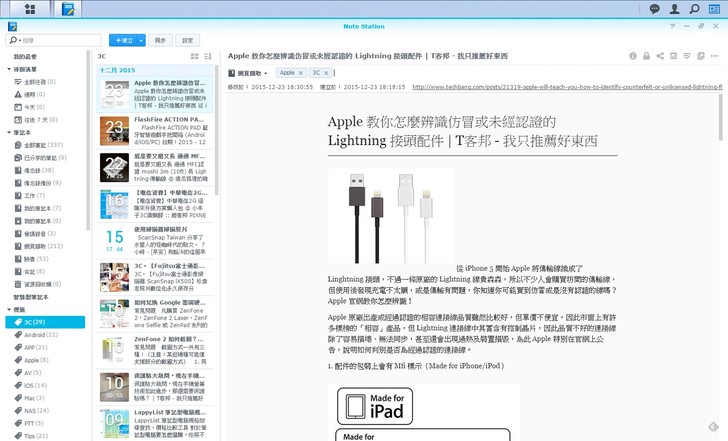This screenshot has width=728, height=441.
Task: Open the search options dropdown by magnifier
Action: (x=14, y=40)
